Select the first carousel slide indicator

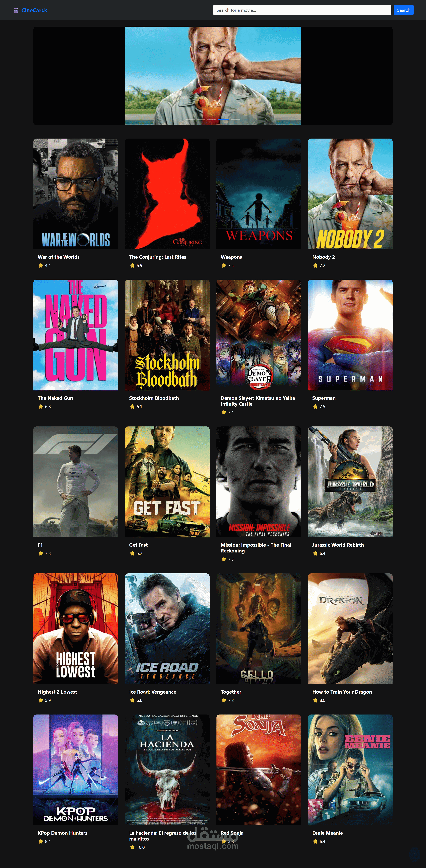[x=191, y=120]
